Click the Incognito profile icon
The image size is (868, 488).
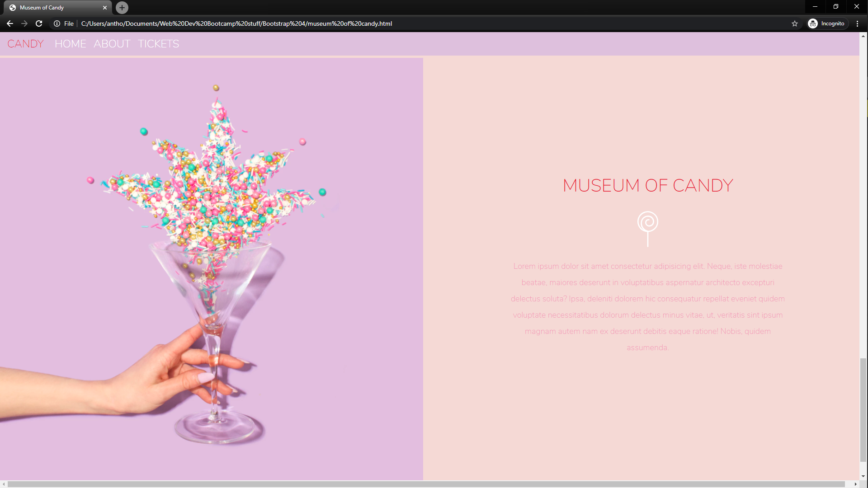pos(813,23)
